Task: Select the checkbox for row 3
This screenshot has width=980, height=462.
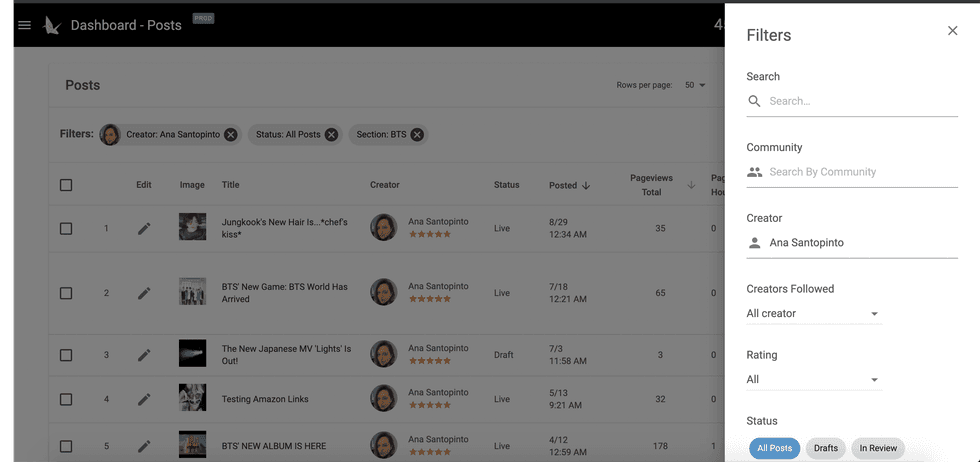Action: coord(66,355)
